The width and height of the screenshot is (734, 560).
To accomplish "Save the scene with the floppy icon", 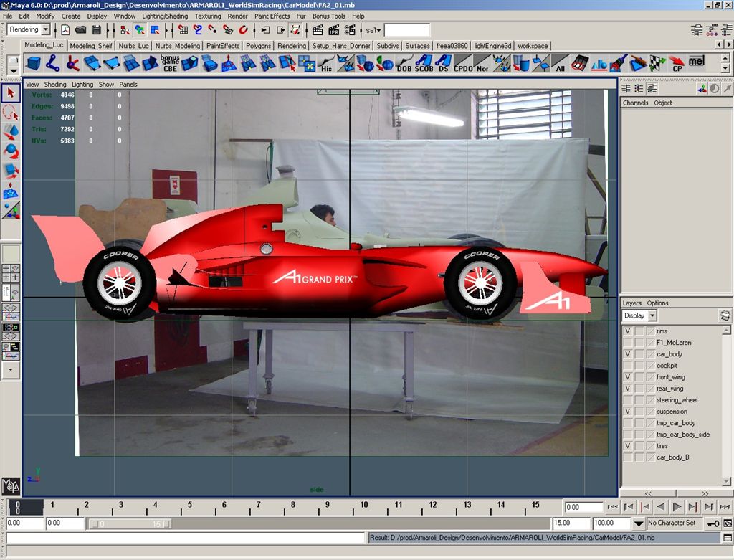I will pyautogui.click(x=97, y=30).
